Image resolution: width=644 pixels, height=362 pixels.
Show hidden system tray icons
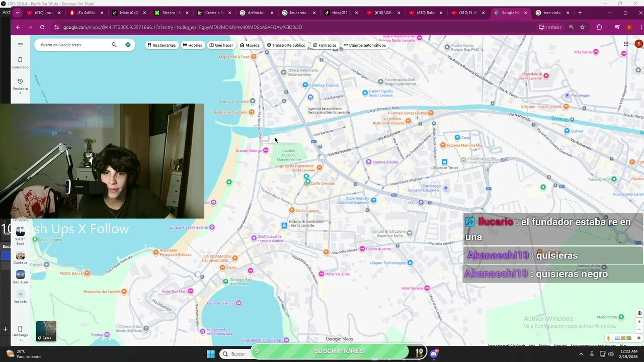click(x=581, y=354)
